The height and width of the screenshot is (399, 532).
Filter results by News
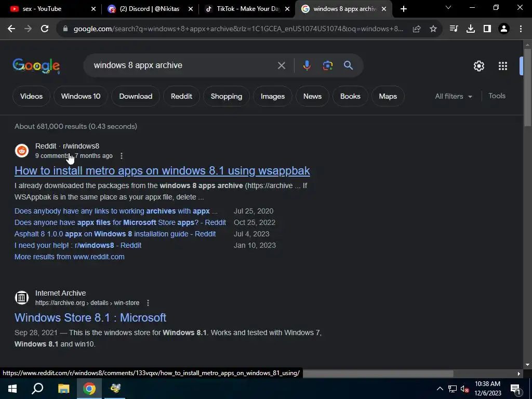click(312, 96)
